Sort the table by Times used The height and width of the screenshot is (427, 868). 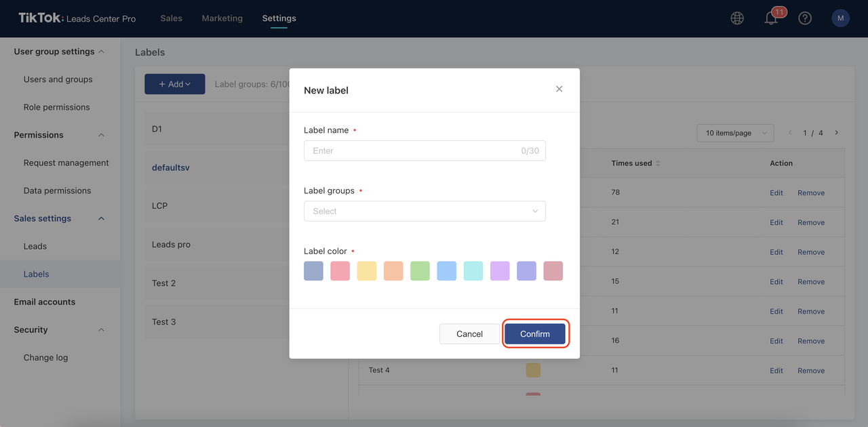pyautogui.click(x=657, y=163)
